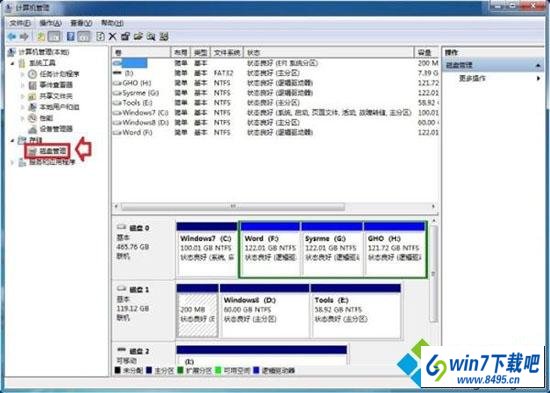Viewport: 550px width, 393px height.
Task: Click the black X delete toolbar icon
Action: coord(113,36)
